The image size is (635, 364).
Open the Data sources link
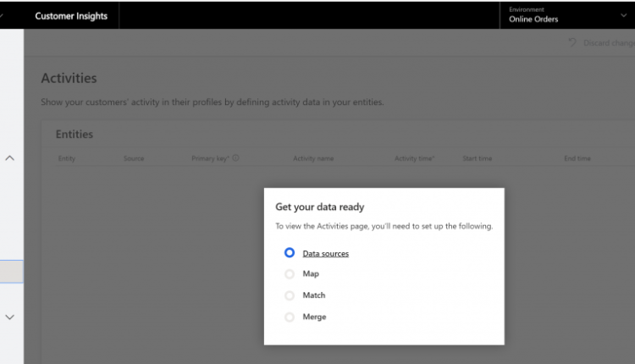click(x=325, y=253)
